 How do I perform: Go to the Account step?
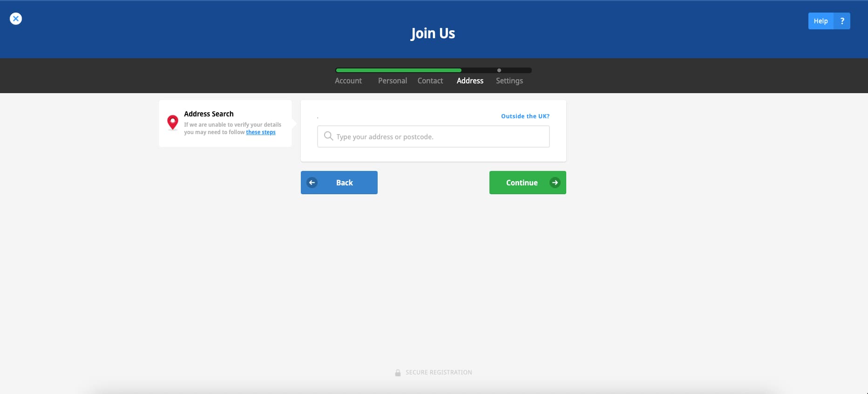click(x=348, y=81)
